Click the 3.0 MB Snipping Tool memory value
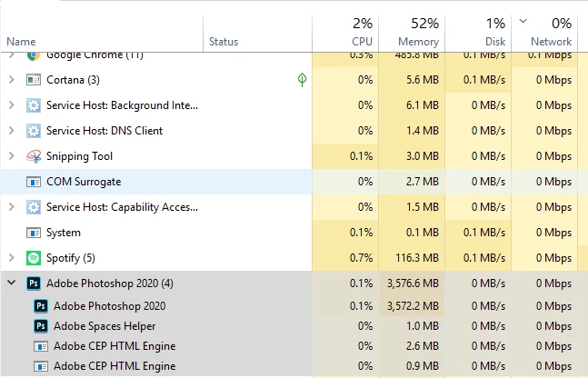This screenshot has height=378, width=588. (423, 156)
